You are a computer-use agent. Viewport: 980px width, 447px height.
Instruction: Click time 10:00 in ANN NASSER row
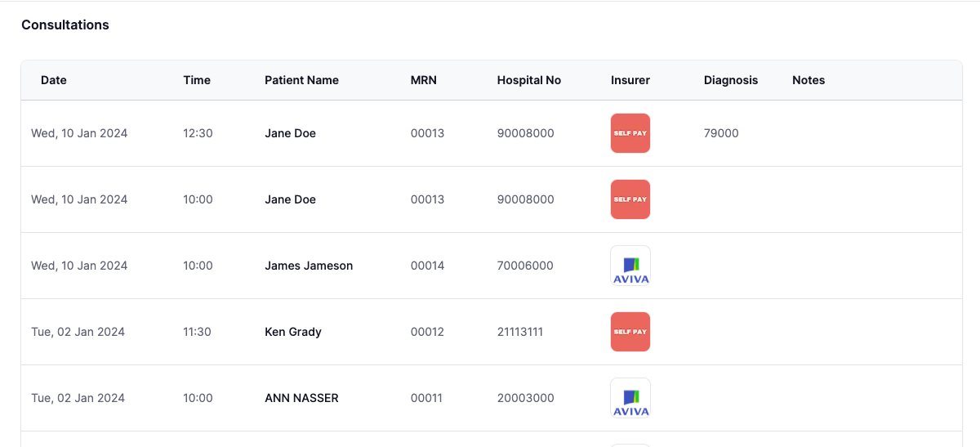[198, 398]
